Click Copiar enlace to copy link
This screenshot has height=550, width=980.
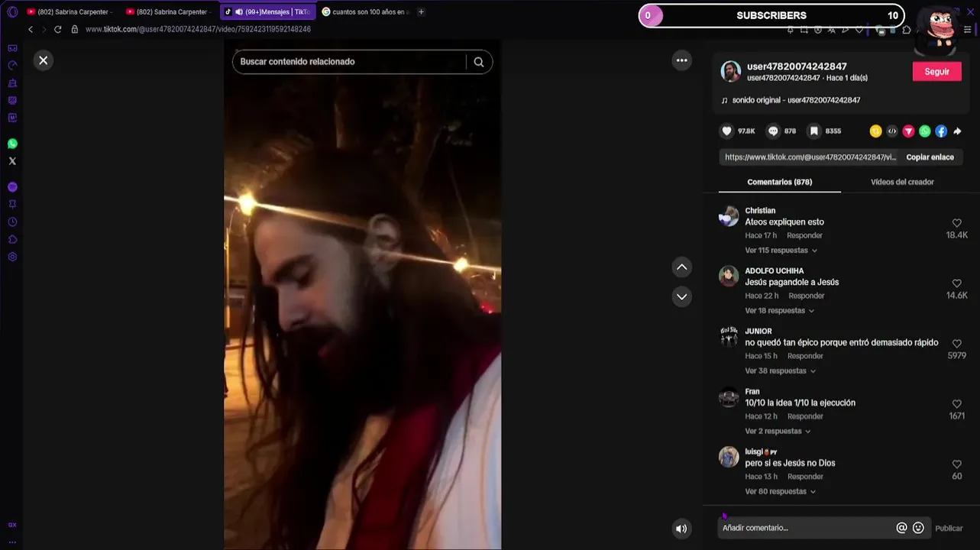[930, 157]
